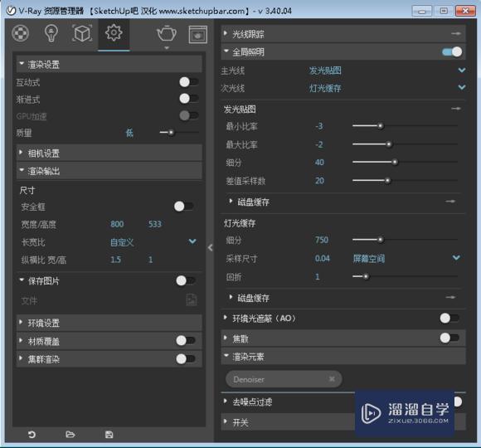This screenshot has width=481, height=448.
Task: Open the 长宽比 自定义 dropdown
Action: point(153,242)
